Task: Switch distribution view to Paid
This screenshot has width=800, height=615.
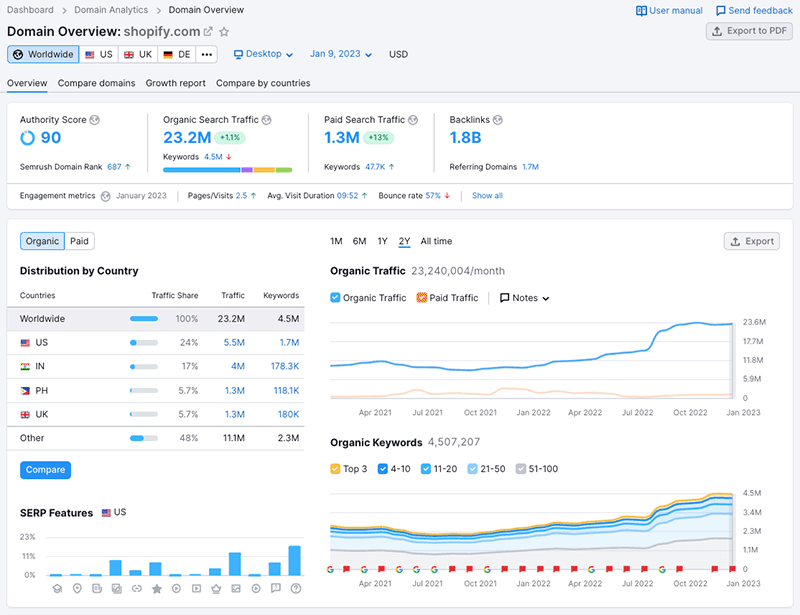Action: point(80,241)
